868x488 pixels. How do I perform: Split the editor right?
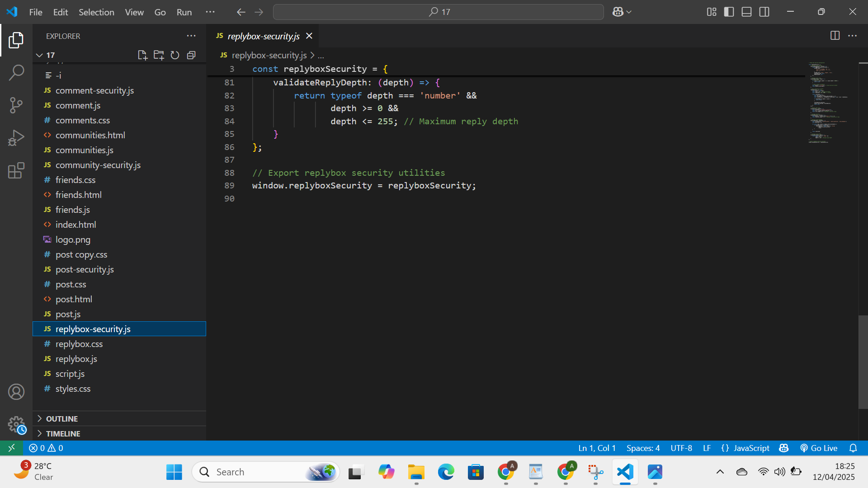pos(835,36)
